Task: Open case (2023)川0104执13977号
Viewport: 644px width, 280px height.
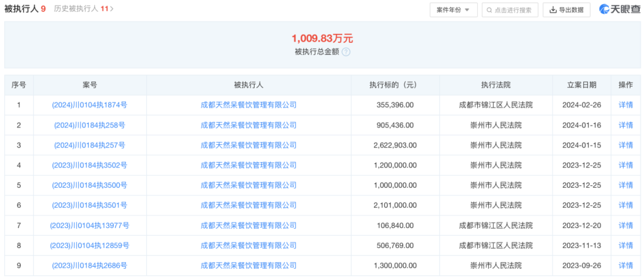Action: pos(89,225)
